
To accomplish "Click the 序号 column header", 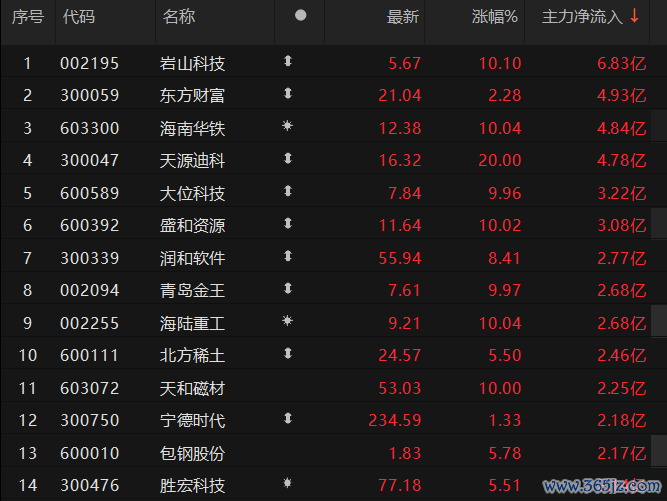I will click(27, 17).
